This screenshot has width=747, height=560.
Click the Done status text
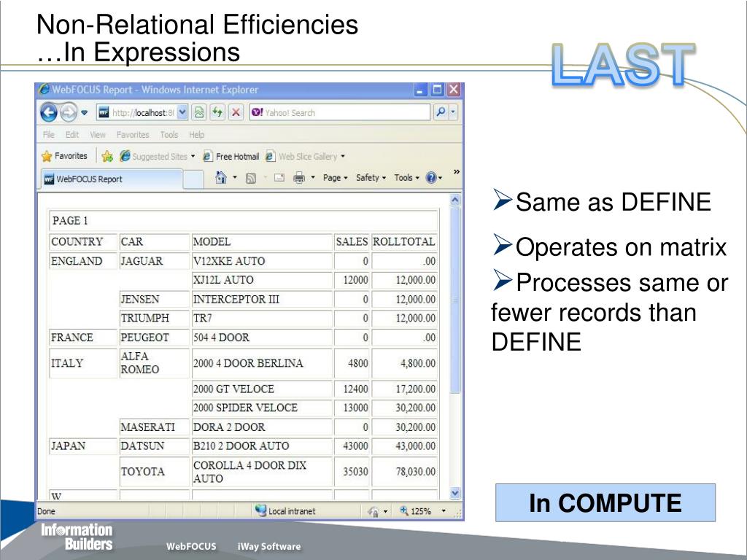pos(46,511)
